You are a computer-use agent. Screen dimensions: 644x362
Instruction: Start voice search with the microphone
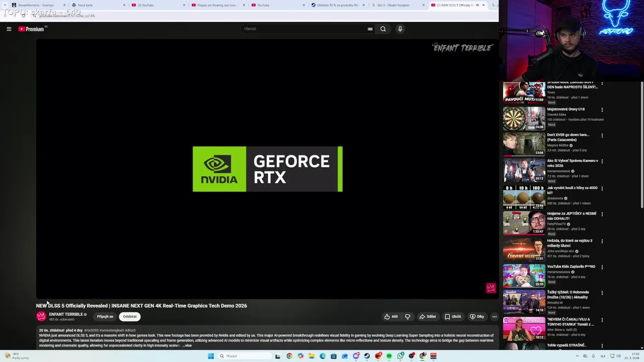pyautogui.click(x=400, y=29)
